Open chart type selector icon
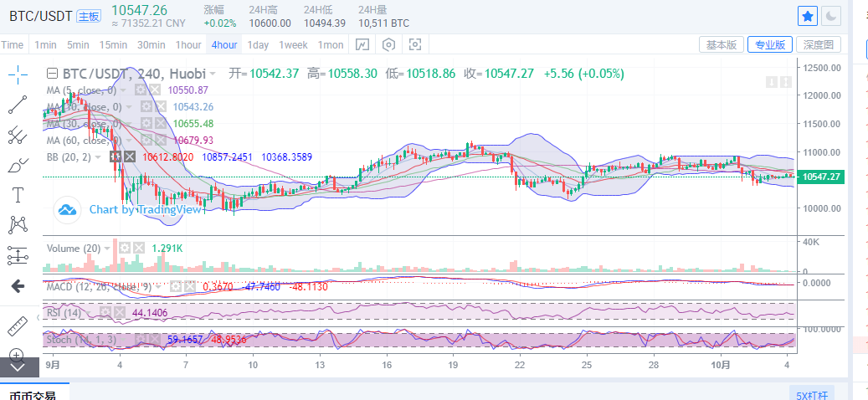Screen dimensions: 868x400 tap(362, 45)
